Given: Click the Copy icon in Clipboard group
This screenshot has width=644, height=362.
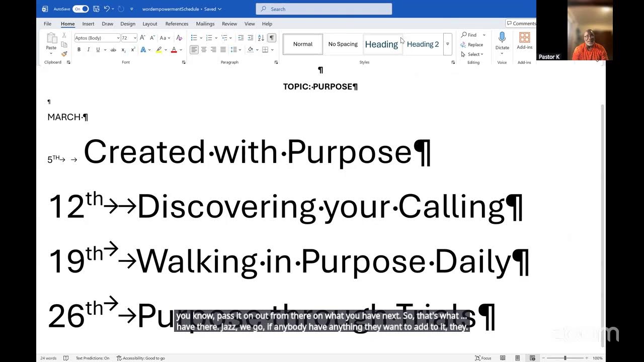Looking at the screenshot, I should (x=64, y=45).
